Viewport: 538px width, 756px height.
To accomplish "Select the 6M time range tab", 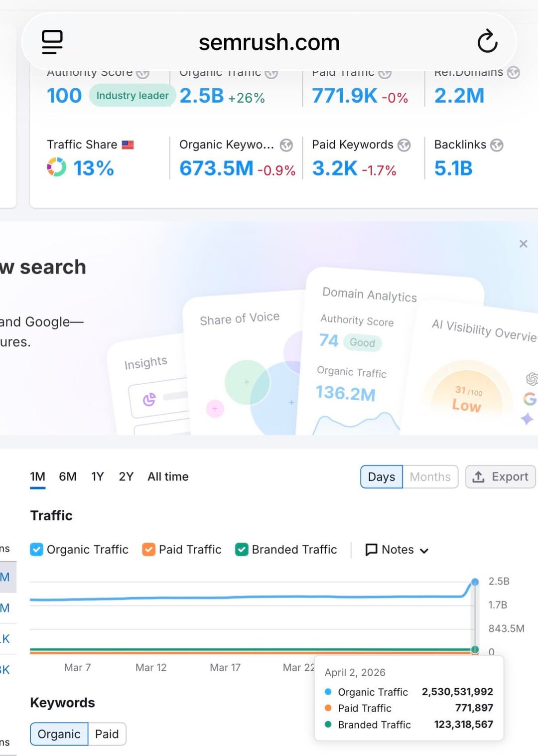I will point(68,476).
